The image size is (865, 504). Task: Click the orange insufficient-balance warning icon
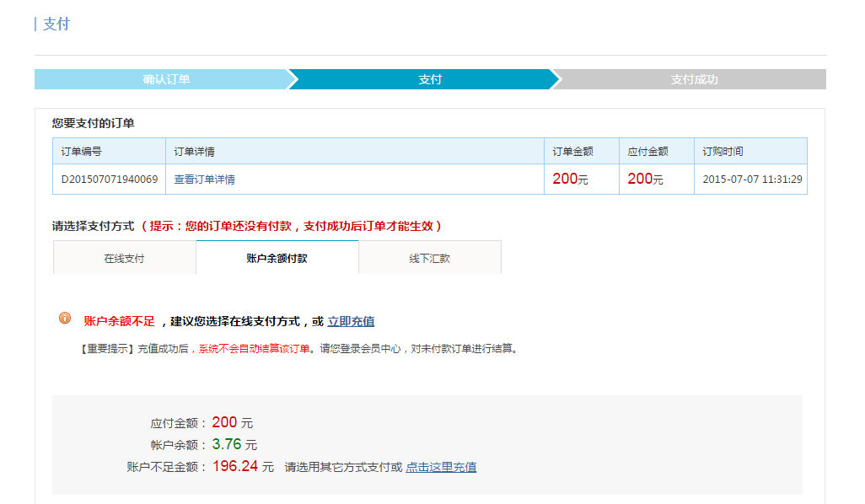click(x=65, y=319)
